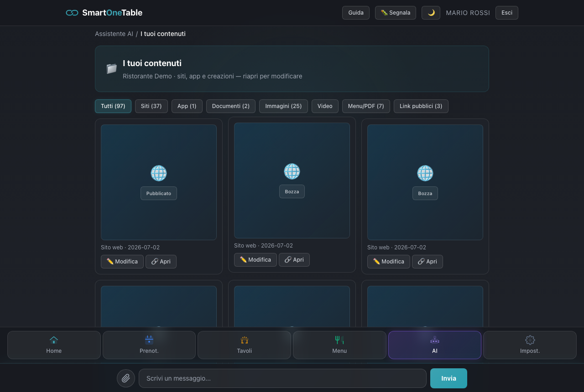584x392 pixels.
Task: Focus the Scrivi un messaggio input field
Action: coord(282,378)
